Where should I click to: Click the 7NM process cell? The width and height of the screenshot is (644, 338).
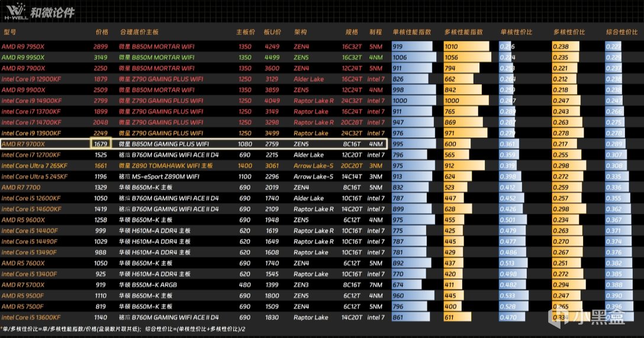point(376,285)
